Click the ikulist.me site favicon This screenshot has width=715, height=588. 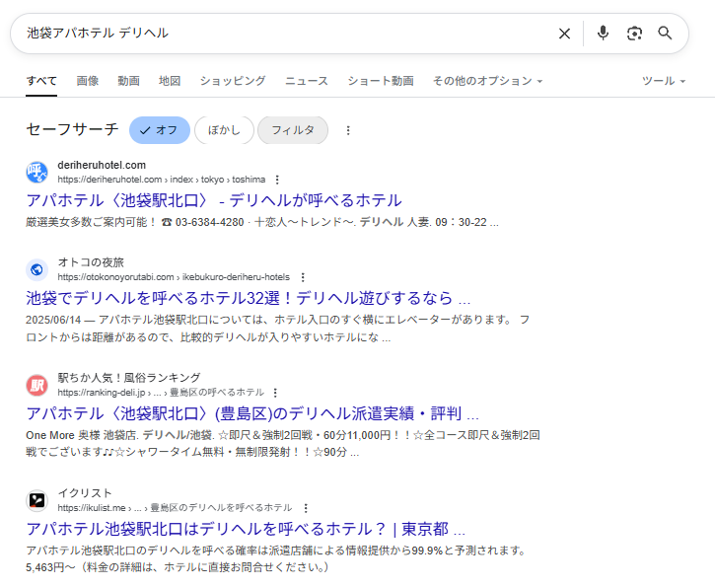pos(36,500)
